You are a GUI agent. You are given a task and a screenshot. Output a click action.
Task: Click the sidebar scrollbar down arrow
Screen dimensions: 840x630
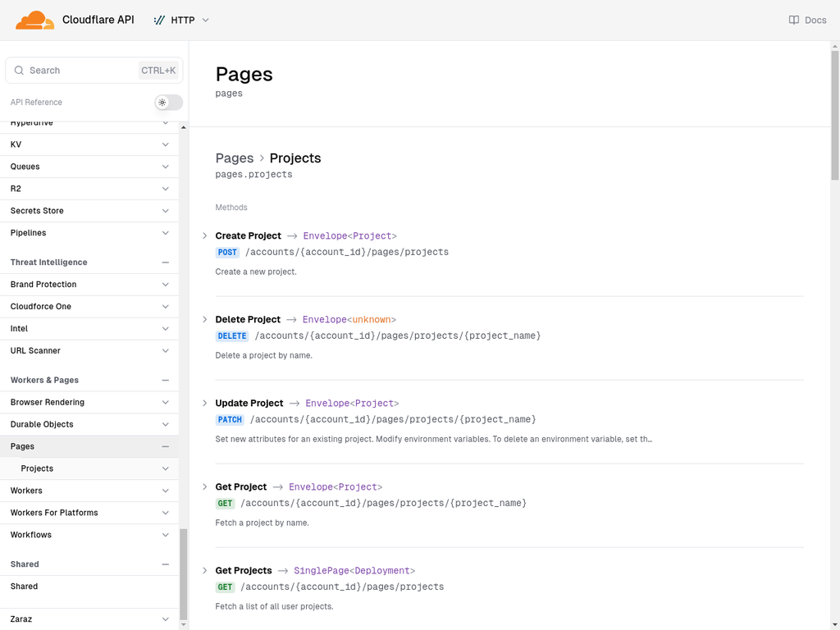pos(184,624)
